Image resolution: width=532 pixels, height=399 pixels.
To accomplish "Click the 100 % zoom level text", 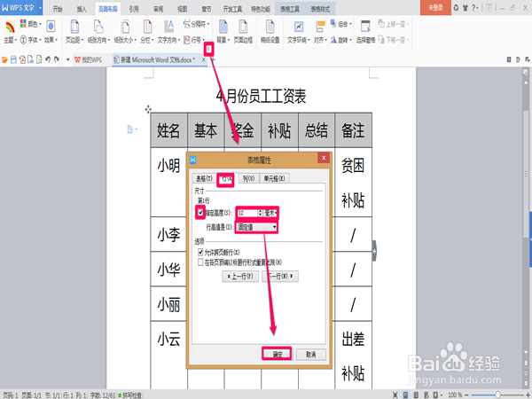I will click(456, 395).
